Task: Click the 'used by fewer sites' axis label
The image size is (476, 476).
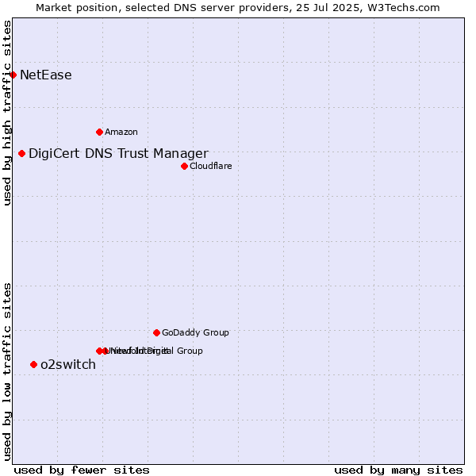Action: [82, 470]
